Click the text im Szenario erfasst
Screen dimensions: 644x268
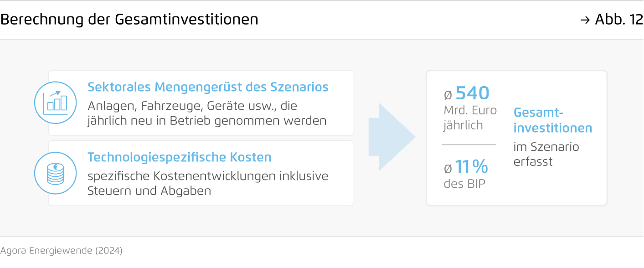[x=540, y=154]
